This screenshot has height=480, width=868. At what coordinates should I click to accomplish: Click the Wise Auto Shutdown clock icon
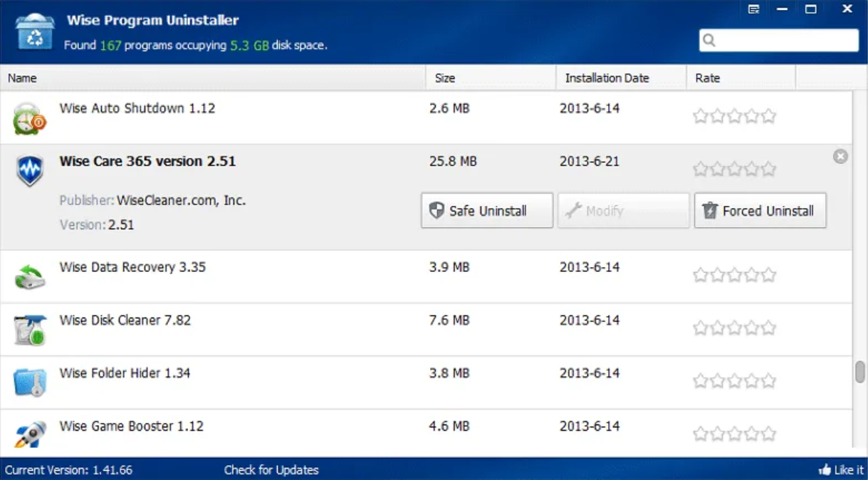pos(29,118)
